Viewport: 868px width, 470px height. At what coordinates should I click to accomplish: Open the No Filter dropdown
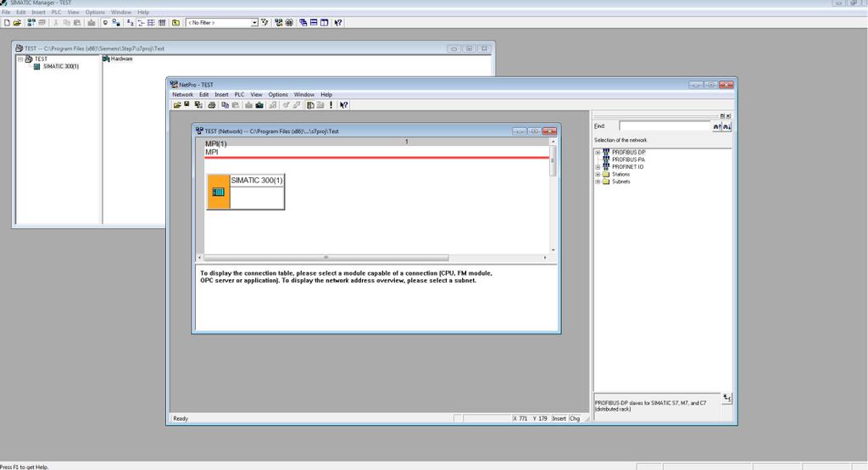pyautogui.click(x=254, y=23)
